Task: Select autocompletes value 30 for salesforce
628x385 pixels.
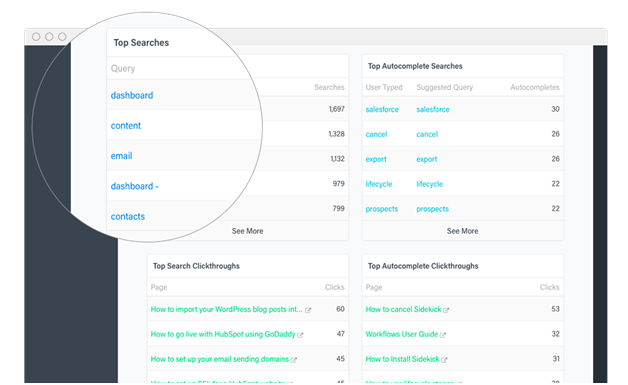Action: point(556,109)
